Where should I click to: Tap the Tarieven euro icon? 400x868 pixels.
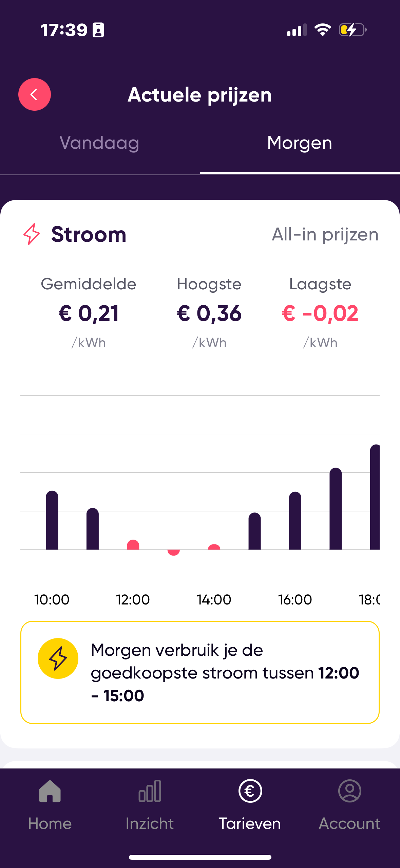(x=250, y=791)
